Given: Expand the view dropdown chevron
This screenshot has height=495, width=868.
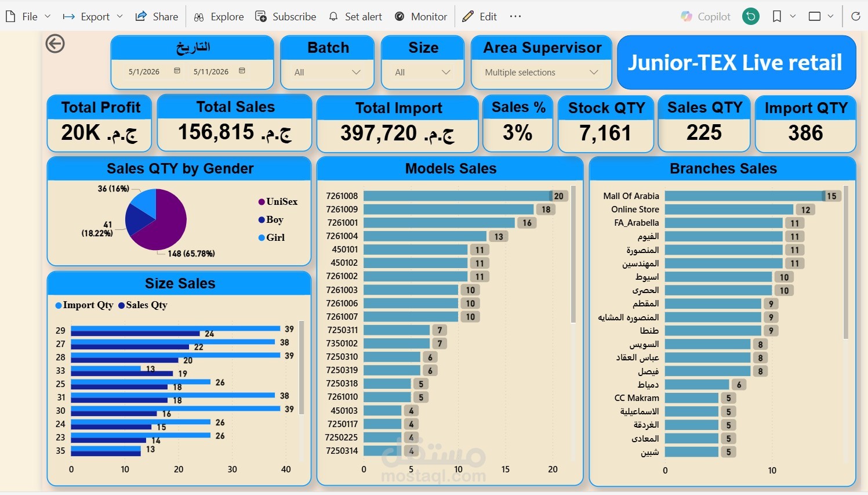Looking at the screenshot, I should click(830, 17).
